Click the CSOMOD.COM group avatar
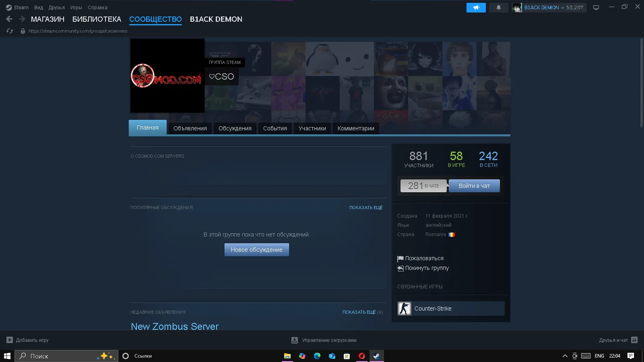 (x=167, y=76)
